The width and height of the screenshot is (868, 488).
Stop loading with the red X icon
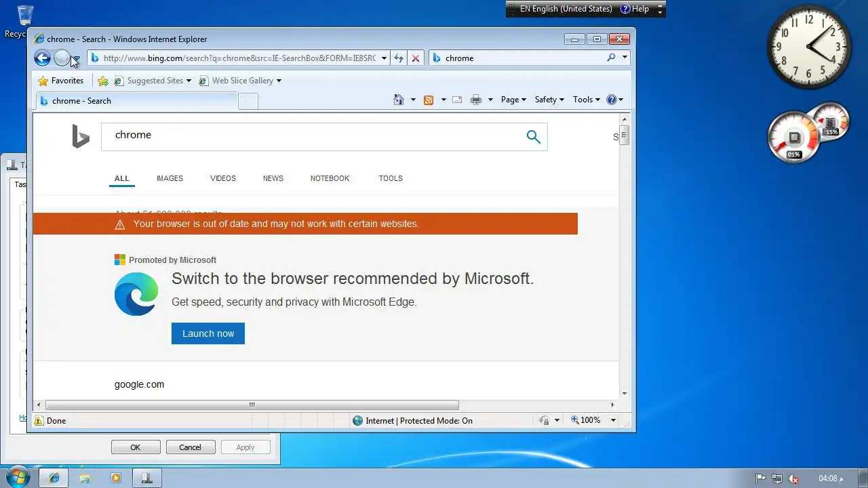click(416, 58)
